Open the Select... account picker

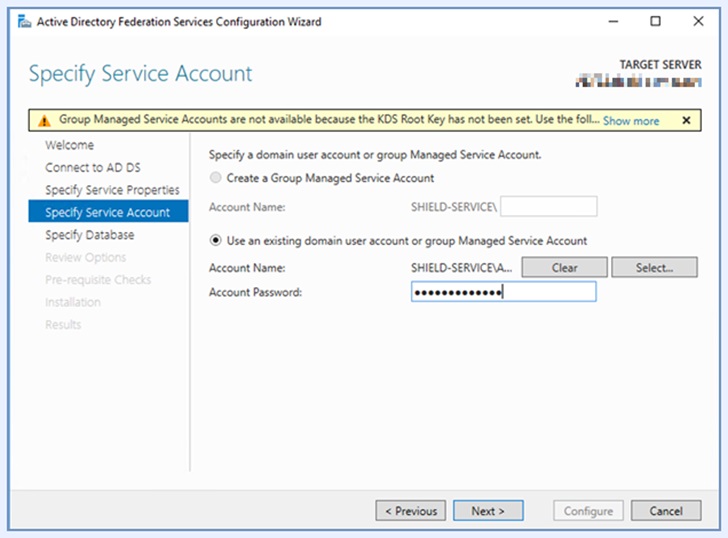[x=654, y=268]
